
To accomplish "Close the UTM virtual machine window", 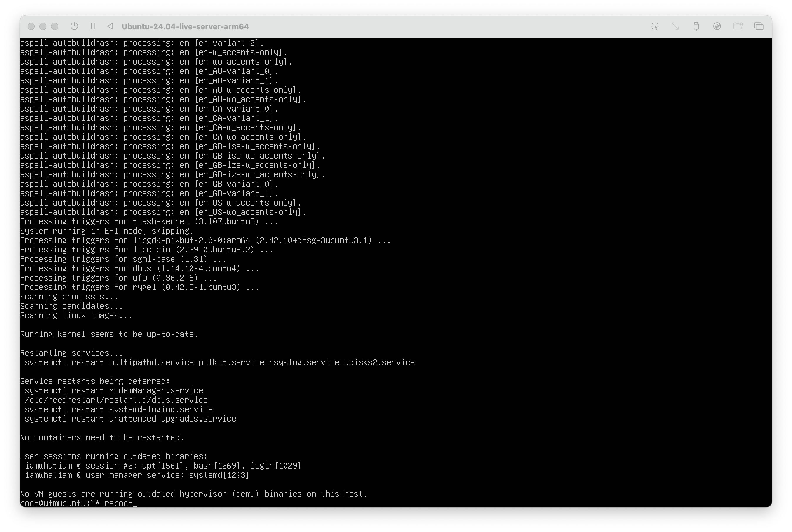I will coord(31,26).
